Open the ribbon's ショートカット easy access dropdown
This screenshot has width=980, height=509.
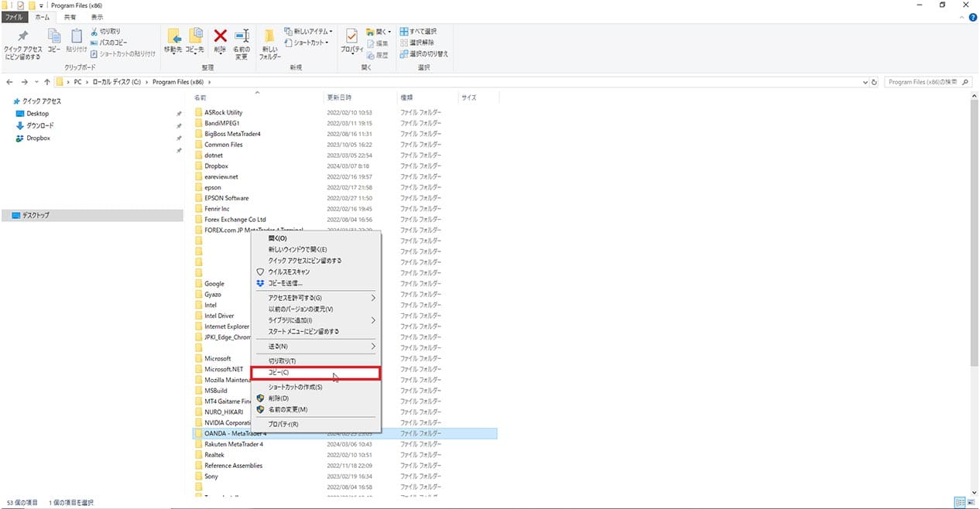(x=306, y=43)
